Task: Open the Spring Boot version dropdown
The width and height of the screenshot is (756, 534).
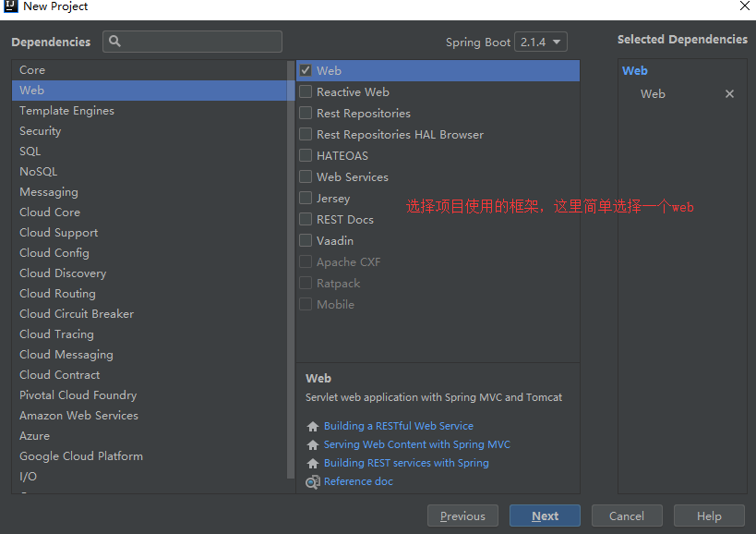Action: (541, 42)
